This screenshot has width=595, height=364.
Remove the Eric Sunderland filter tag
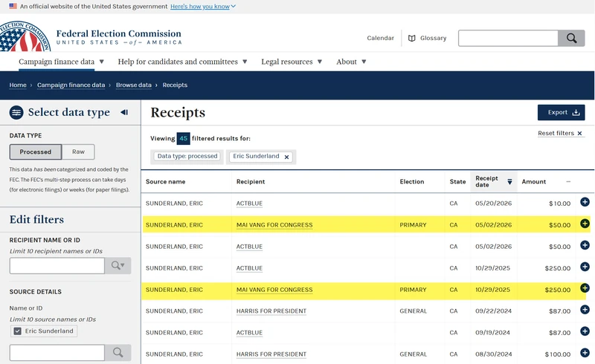(x=286, y=157)
